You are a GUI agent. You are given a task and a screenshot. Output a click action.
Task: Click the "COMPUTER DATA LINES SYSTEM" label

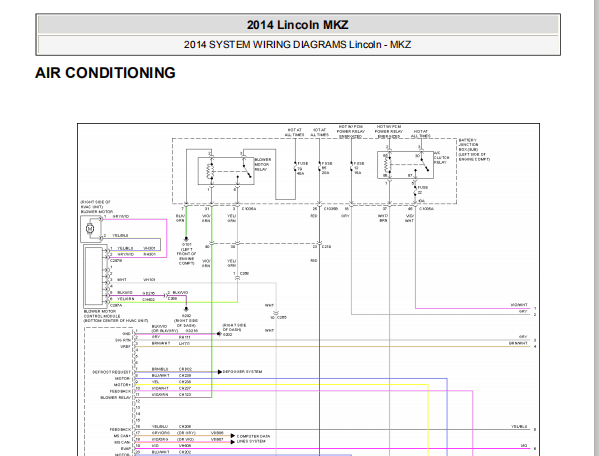coord(253,439)
